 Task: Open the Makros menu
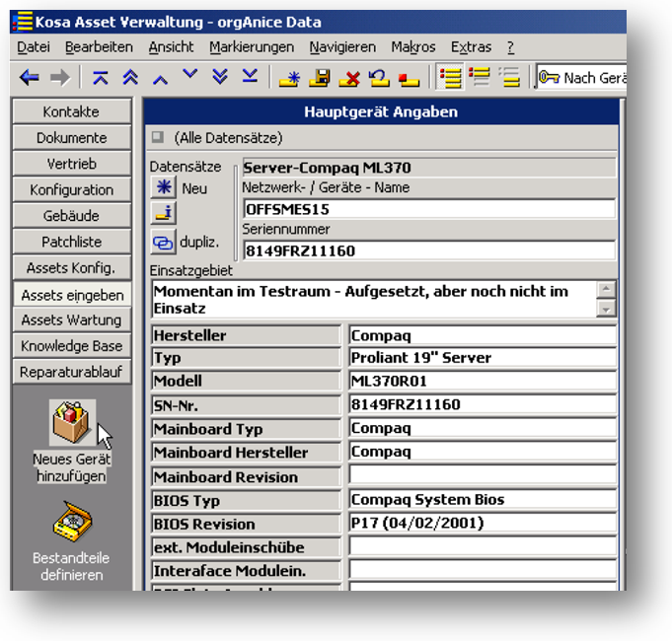(x=413, y=46)
